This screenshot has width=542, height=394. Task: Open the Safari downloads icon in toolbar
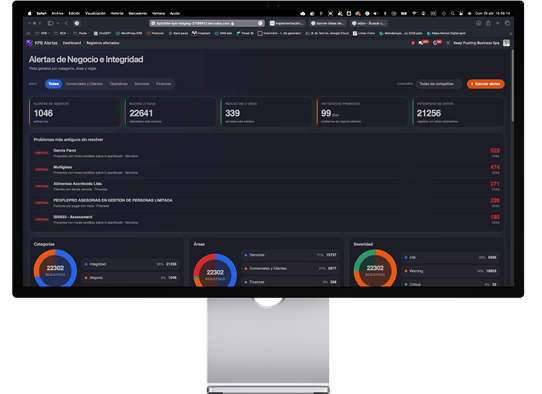coord(478,23)
